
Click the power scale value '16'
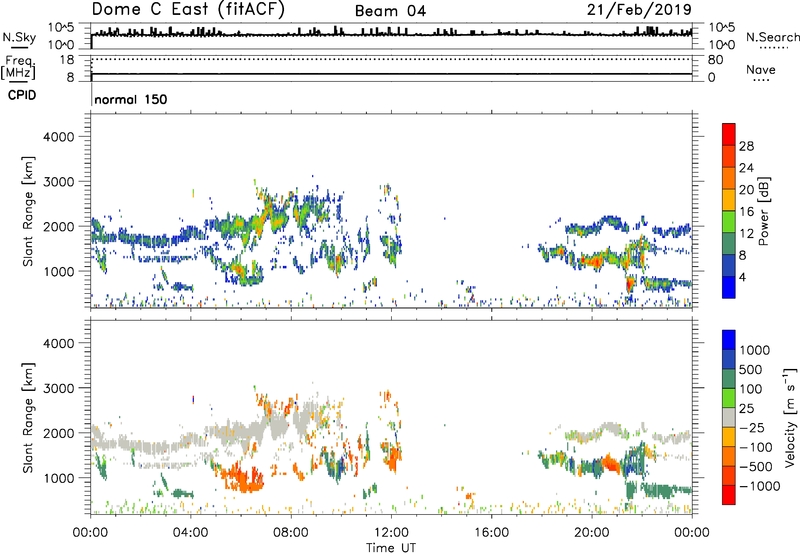point(746,212)
